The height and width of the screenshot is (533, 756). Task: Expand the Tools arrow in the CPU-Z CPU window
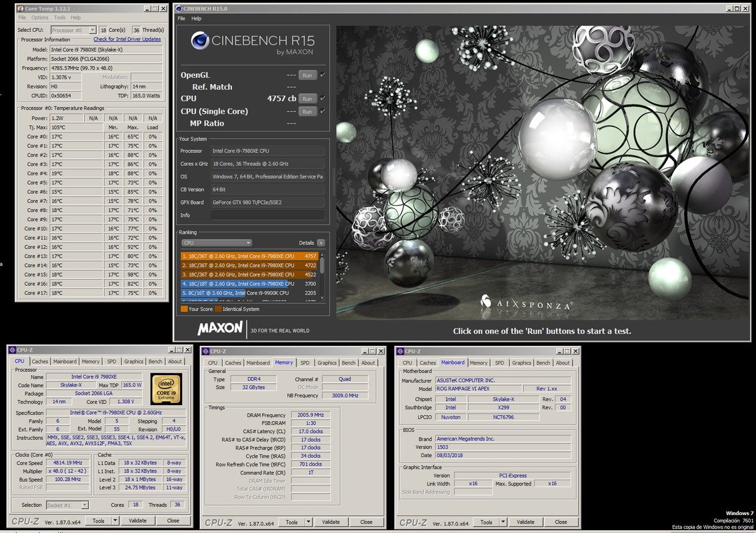[x=115, y=520]
